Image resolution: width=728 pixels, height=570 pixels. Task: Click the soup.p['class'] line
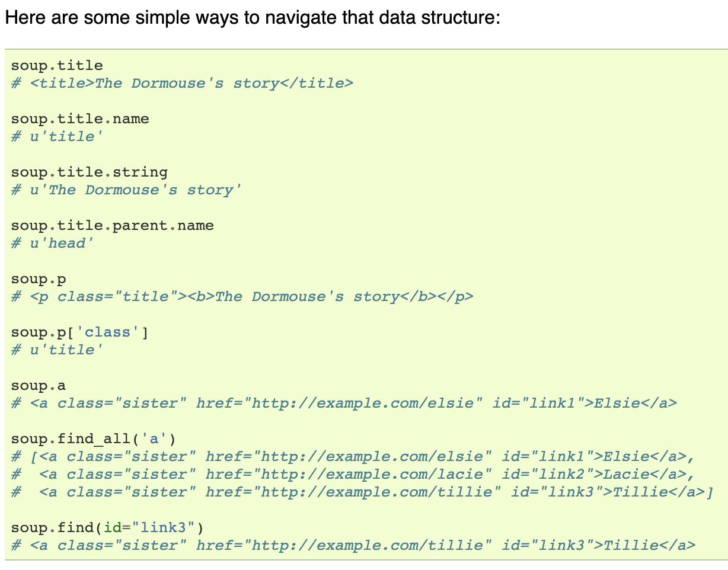80,332
